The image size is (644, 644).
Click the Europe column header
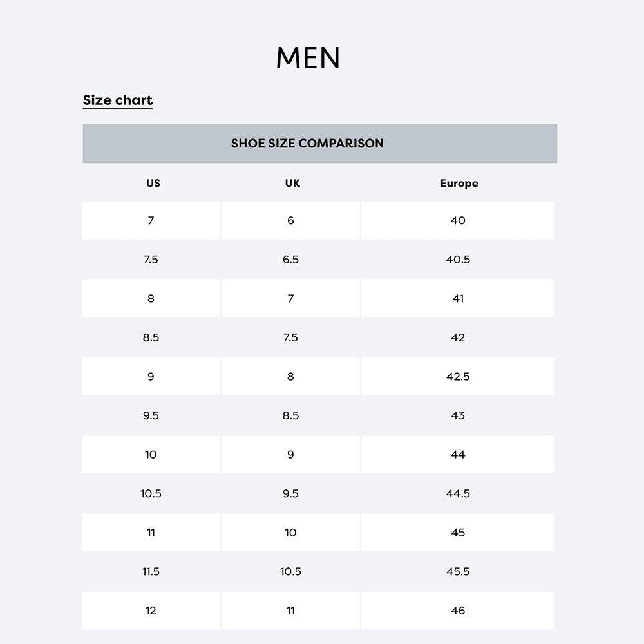pos(459,183)
